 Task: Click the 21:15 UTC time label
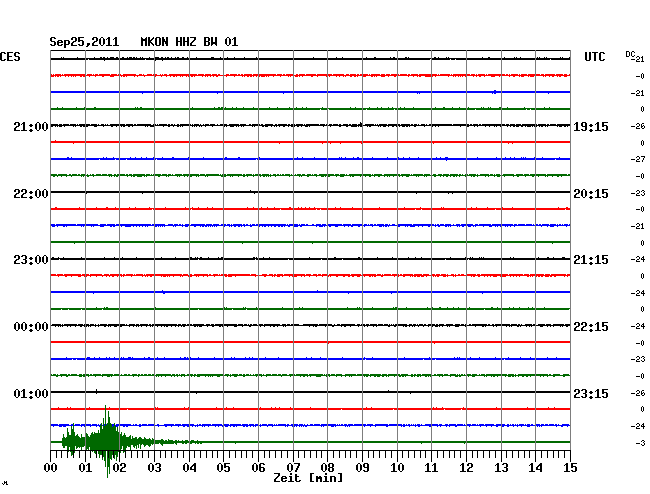pos(591,260)
